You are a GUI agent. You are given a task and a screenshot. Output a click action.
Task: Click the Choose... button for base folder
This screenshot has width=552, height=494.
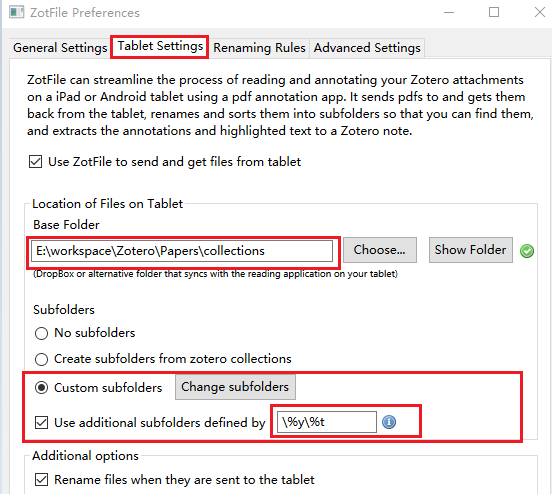[380, 250]
